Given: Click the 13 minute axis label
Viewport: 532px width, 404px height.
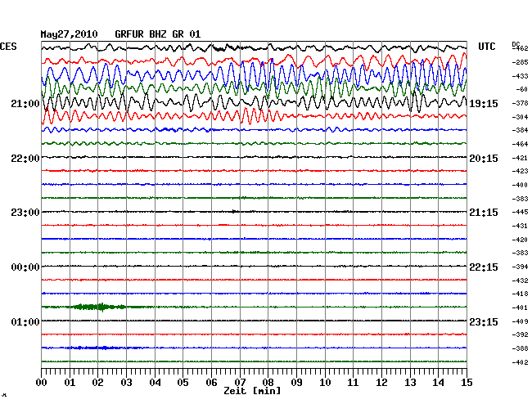Looking at the screenshot, I should (410, 383).
